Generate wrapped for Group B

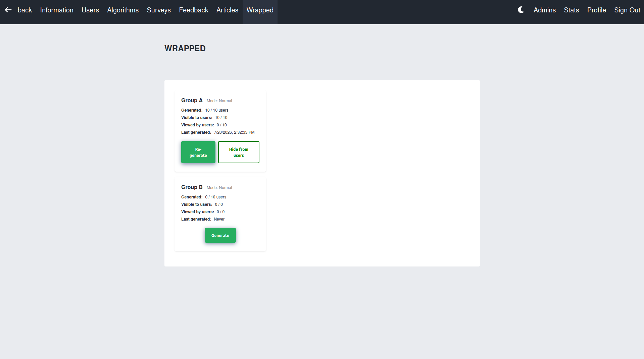click(220, 235)
